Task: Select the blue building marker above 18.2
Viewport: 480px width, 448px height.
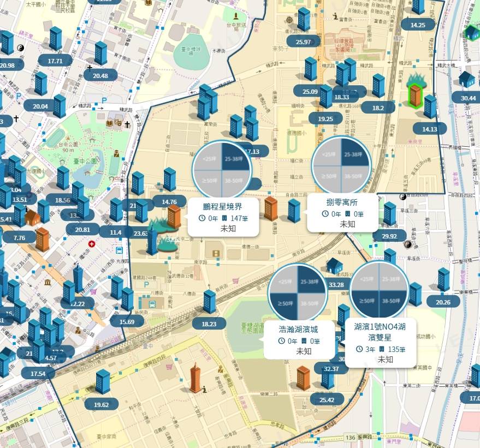Action: pos(378,86)
